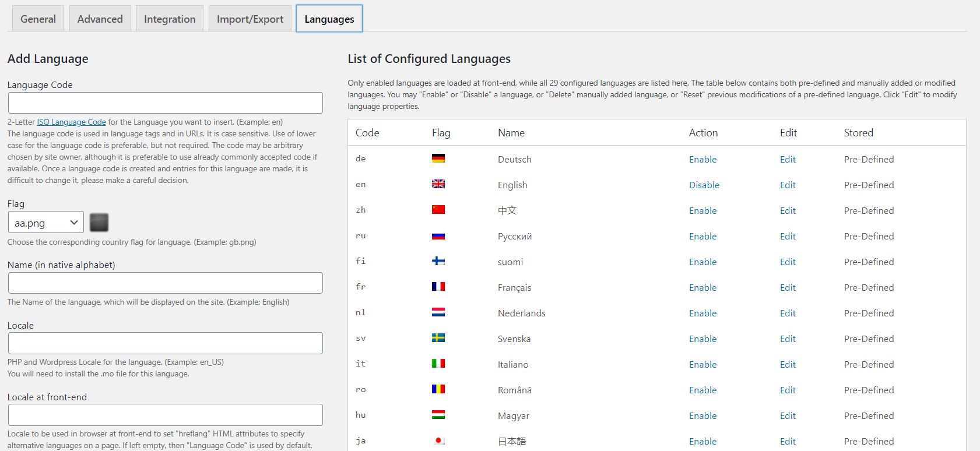Click the Locale at front-end field
This screenshot has width=980, height=451.
(x=165, y=415)
